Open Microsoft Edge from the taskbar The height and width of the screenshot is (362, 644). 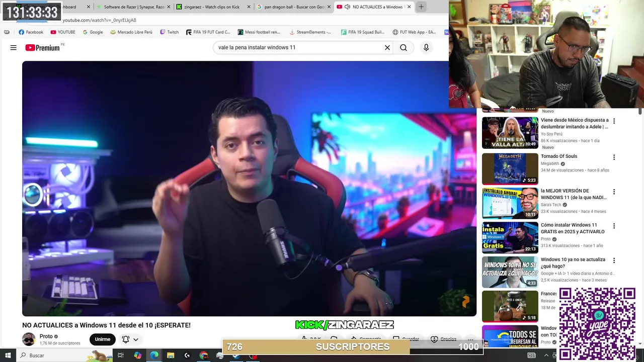pyautogui.click(x=154, y=355)
